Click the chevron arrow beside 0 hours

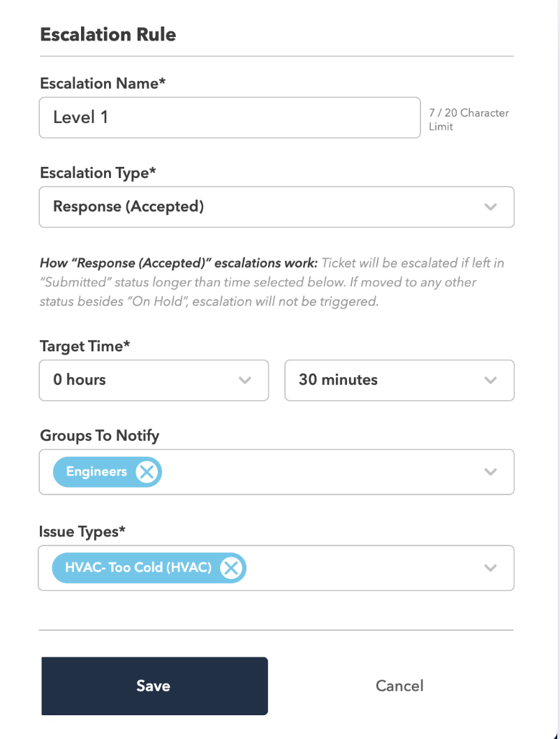click(244, 380)
